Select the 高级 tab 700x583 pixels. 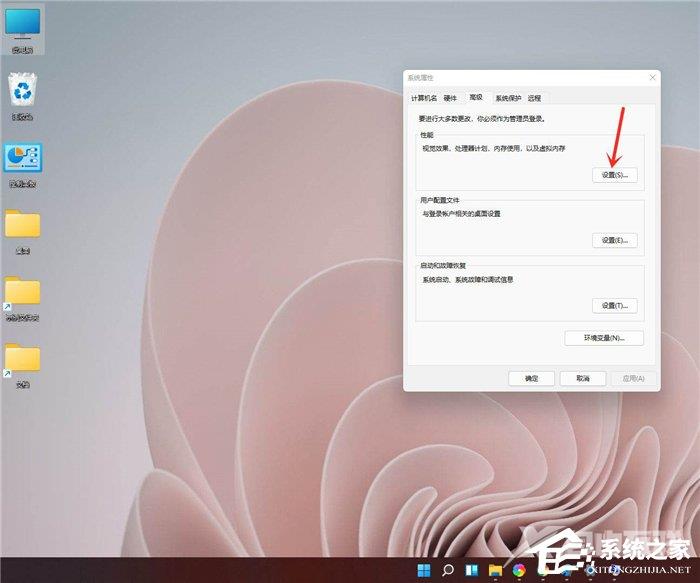476,97
